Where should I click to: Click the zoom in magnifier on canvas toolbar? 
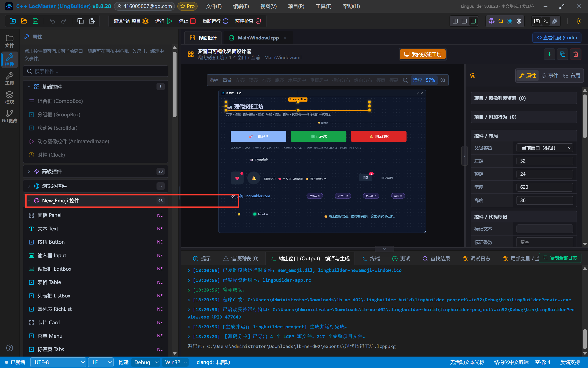pos(443,80)
